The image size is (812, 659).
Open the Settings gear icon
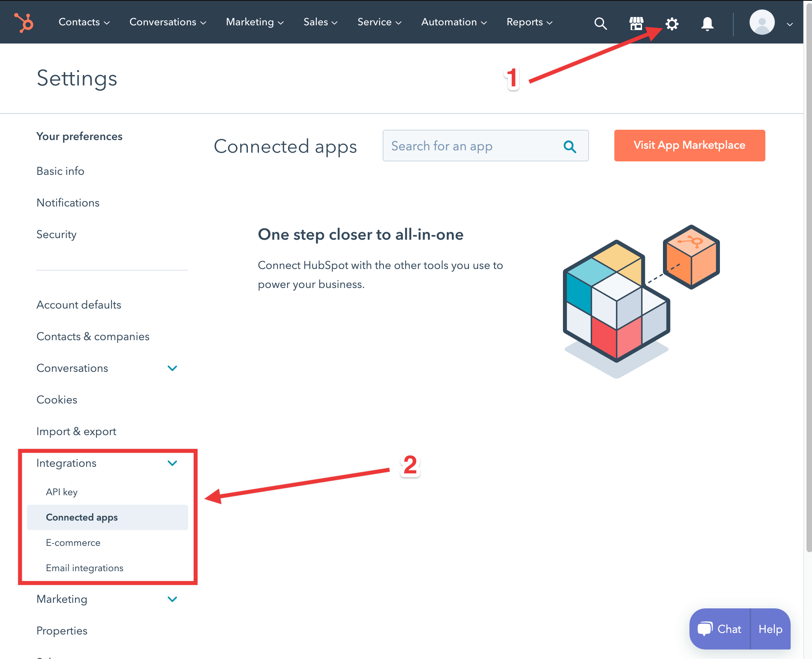pos(671,24)
